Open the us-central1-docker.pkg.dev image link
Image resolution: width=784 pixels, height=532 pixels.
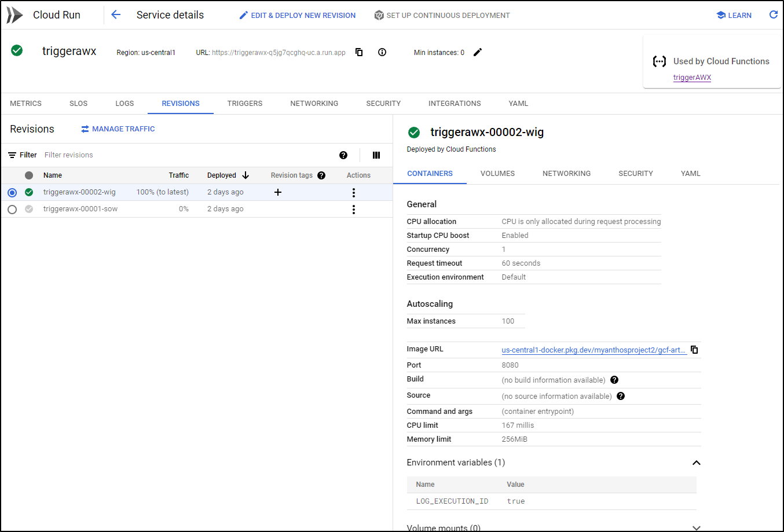coord(594,350)
